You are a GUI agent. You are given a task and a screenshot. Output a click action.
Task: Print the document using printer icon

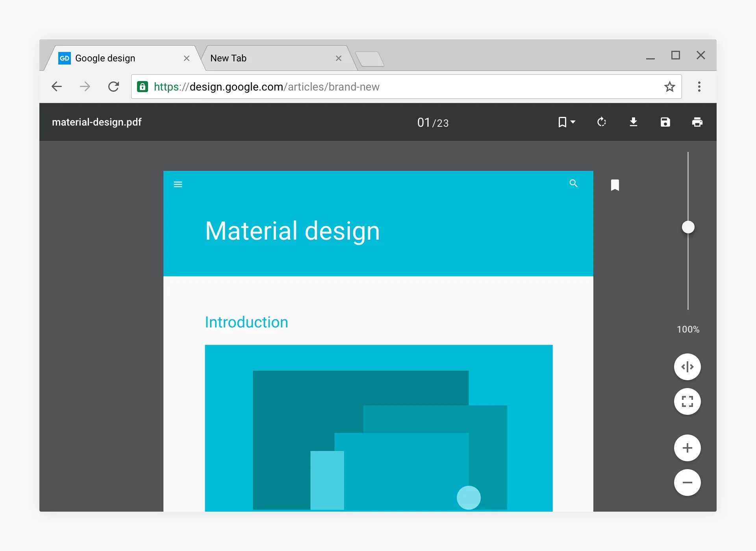tap(697, 122)
